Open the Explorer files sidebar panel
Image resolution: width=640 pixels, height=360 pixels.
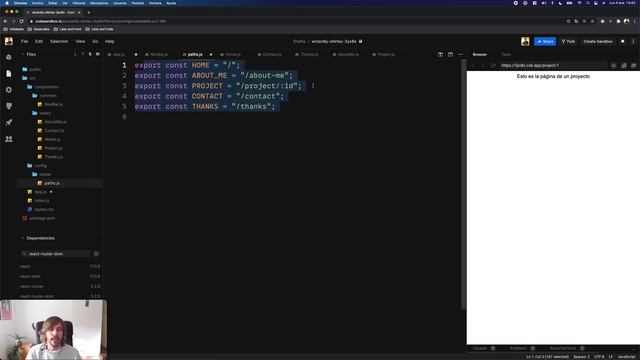tap(9, 73)
